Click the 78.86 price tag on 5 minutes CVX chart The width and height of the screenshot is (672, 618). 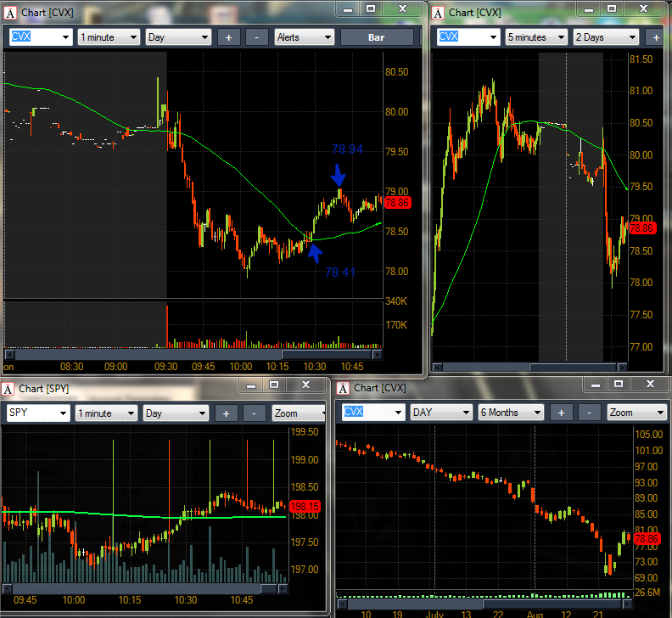point(641,228)
